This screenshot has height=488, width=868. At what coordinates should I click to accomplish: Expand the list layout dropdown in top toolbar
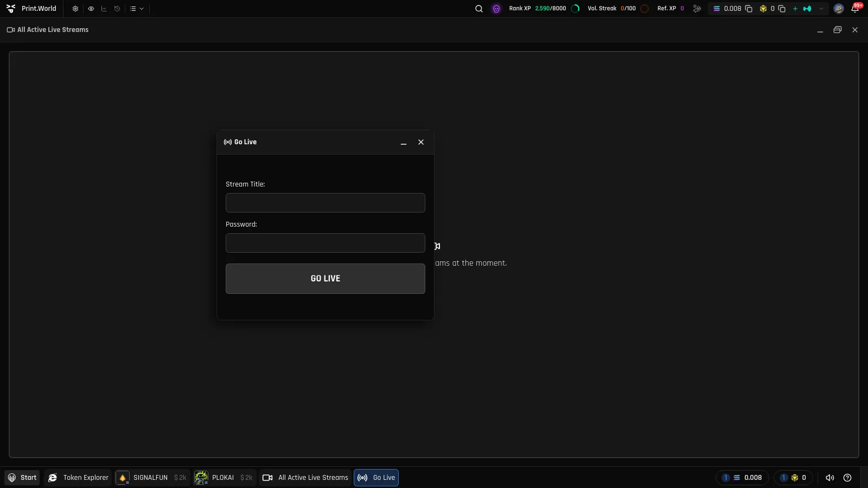point(137,9)
